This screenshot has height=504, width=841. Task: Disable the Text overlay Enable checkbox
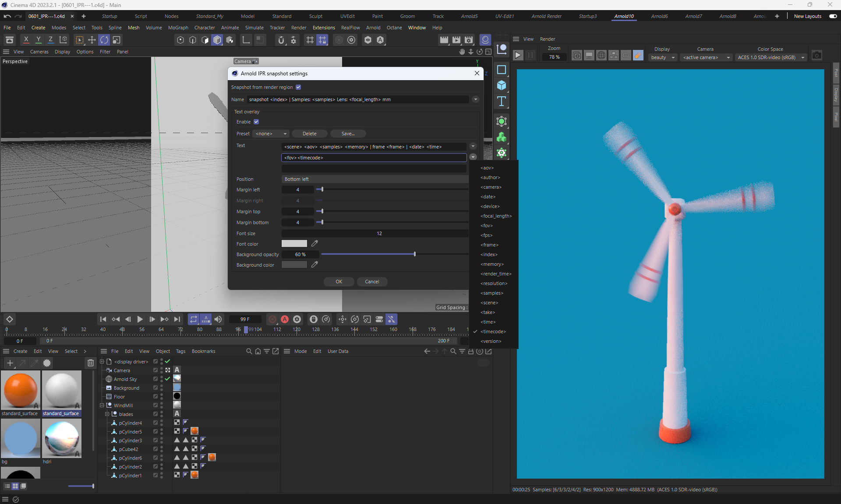tap(256, 122)
